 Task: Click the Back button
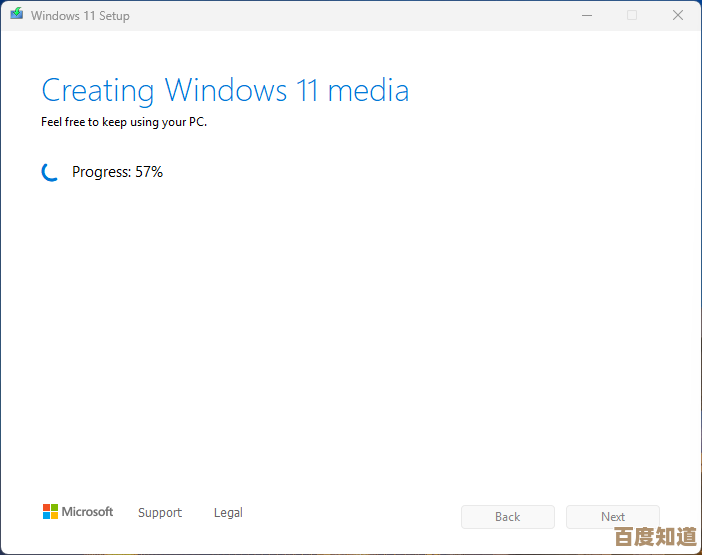coord(508,517)
